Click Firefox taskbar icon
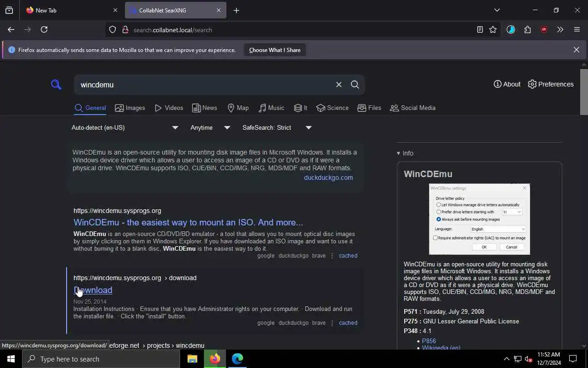Viewport: 588px width, 368px height. point(215,359)
